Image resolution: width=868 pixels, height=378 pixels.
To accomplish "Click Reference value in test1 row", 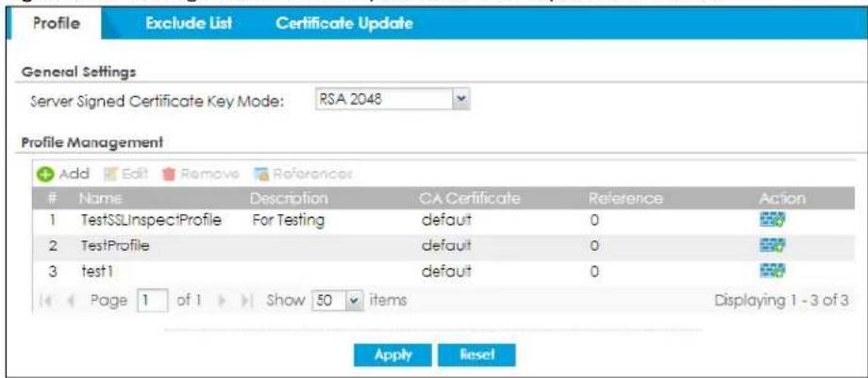I will point(594,271).
